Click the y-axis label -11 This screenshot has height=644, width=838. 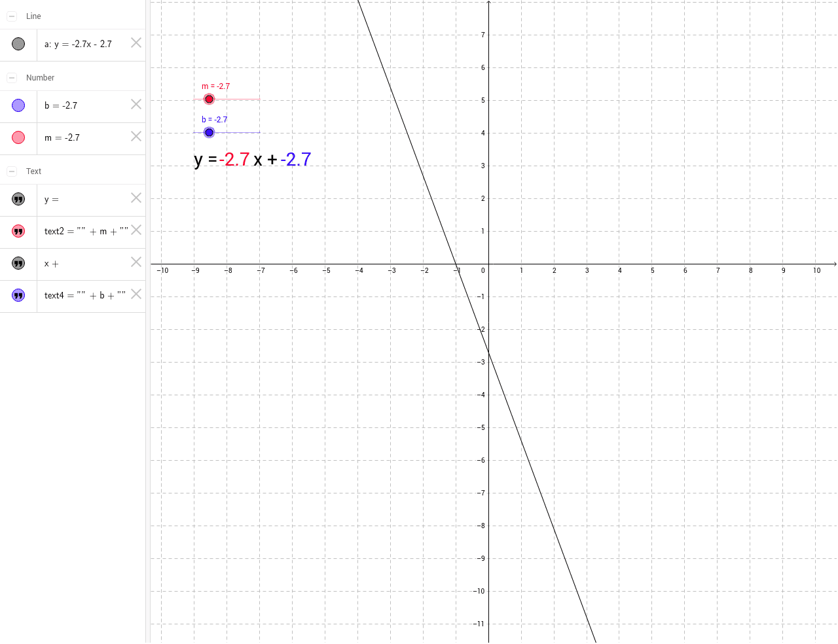point(479,624)
